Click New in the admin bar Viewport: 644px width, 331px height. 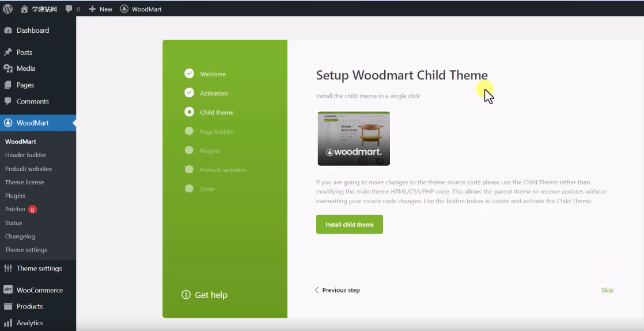click(x=105, y=9)
